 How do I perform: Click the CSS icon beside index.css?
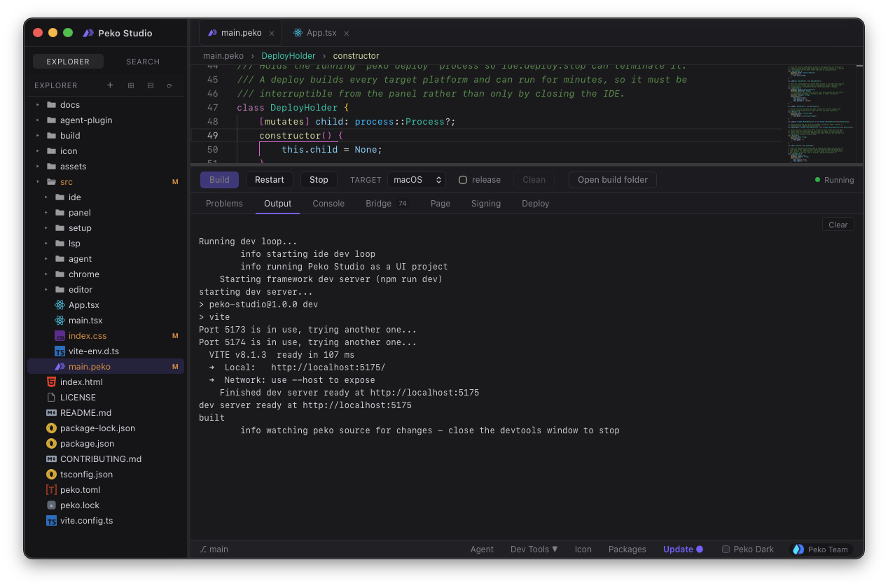[x=60, y=336]
